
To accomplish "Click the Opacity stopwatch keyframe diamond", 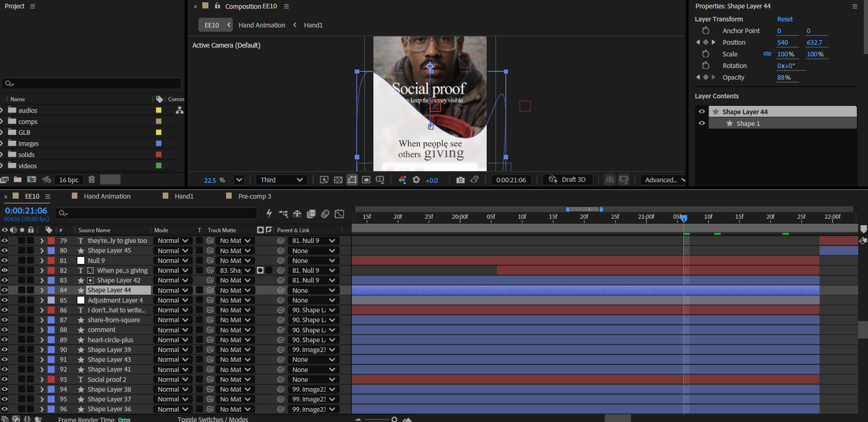I will coord(706,77).
